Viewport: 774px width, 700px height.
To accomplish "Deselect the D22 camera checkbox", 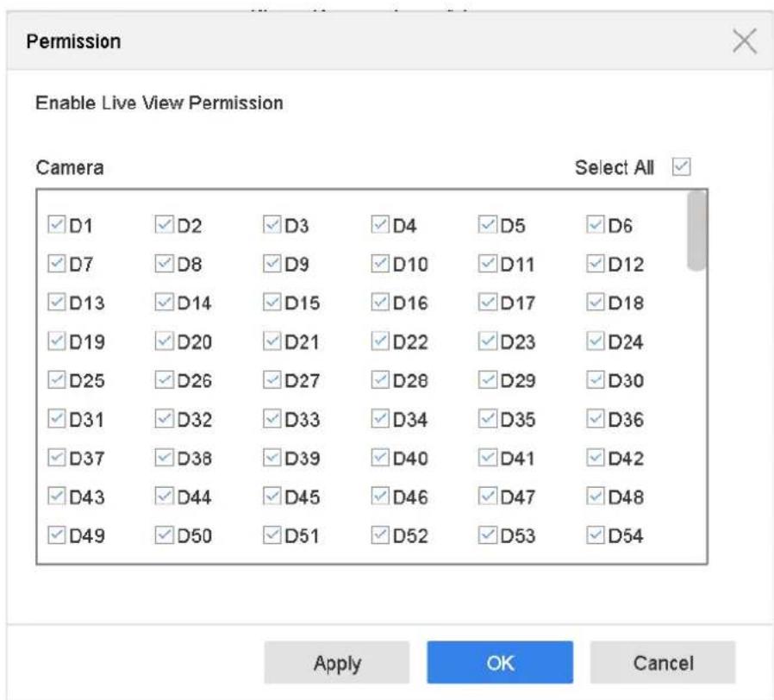I will click(380, 341).
